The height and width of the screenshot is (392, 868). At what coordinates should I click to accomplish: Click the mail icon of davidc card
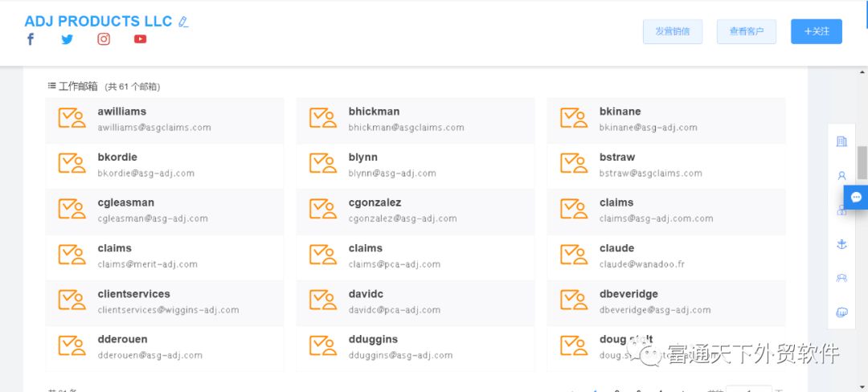[323, 300]
